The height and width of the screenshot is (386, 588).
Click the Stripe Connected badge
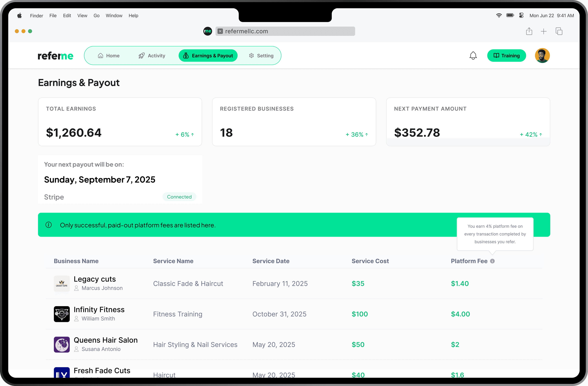[x=179, y=197]
